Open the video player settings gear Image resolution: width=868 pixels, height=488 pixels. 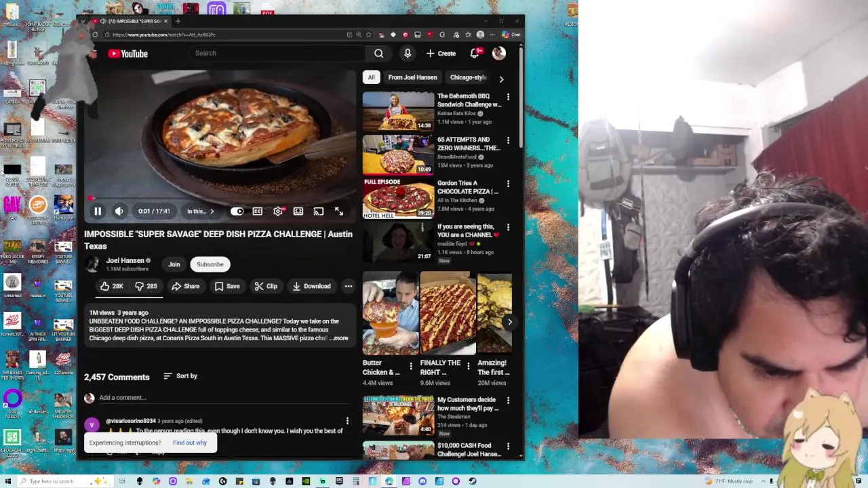point(278,211)
